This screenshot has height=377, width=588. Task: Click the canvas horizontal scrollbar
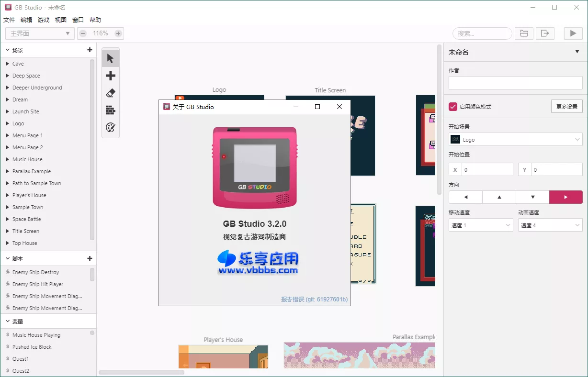[141, 372]
